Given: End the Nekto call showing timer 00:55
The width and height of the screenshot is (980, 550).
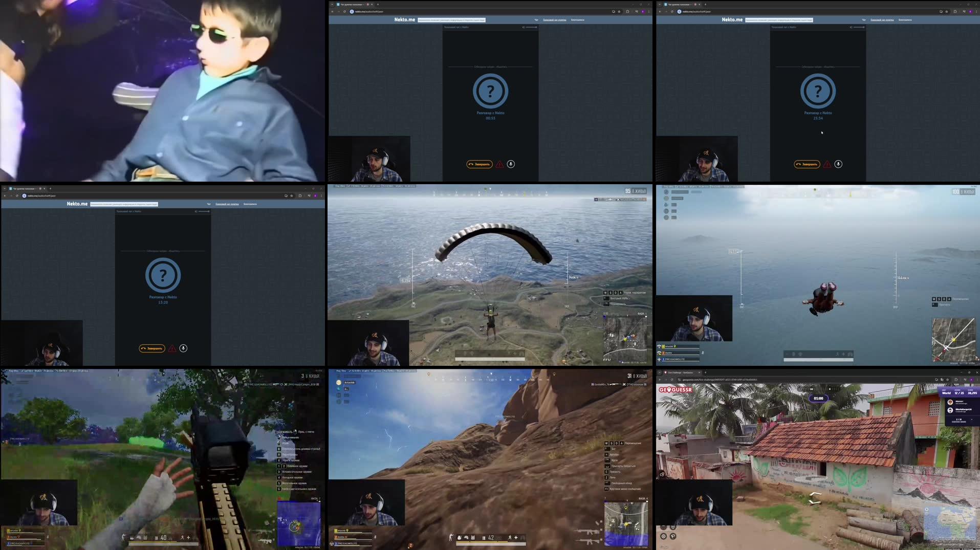Looking at the screenshot, I should [x=479, y=164].
